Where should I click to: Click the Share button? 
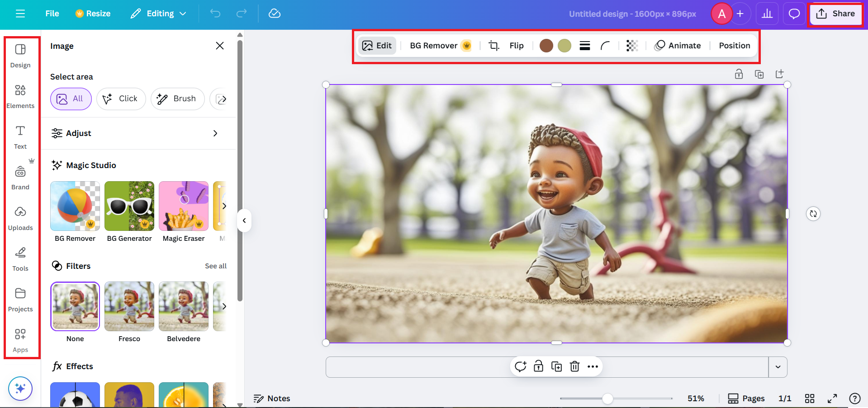pyautogui.click(x=835, y=14)
